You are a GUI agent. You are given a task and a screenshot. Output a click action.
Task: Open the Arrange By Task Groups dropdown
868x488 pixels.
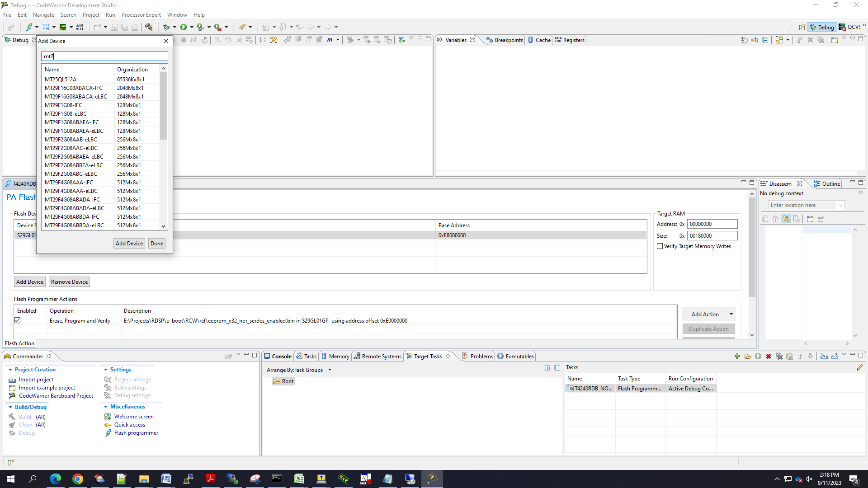tap(330, 370)
